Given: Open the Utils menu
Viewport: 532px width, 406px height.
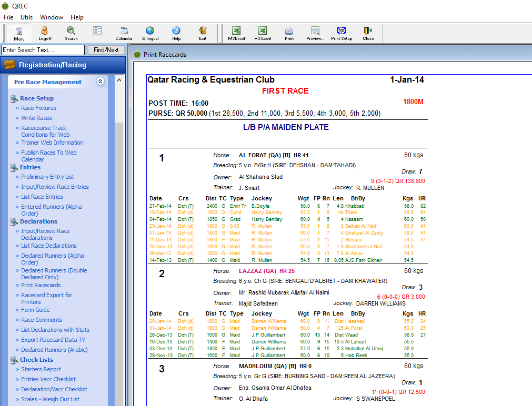Looking at the screenshot, I should click(x=26, y=17).
